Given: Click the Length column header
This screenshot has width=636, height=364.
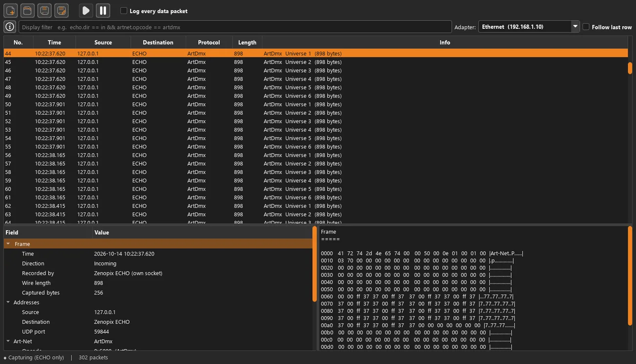Looking at the screenshot, I should pyautogui.click(x=247, y=43).
